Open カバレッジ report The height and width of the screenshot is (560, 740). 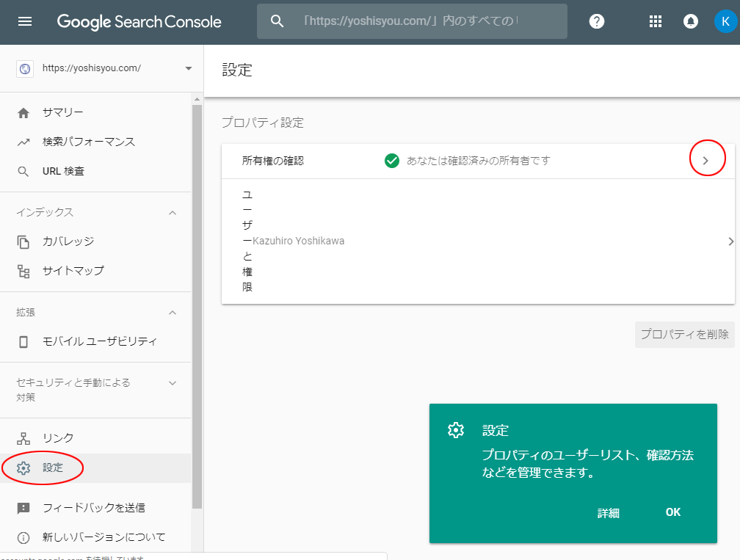(x=68, y=241)
